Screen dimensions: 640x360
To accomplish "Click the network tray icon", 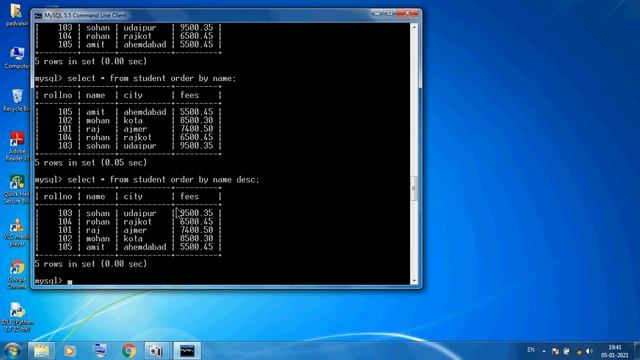I will click(567, 351).
